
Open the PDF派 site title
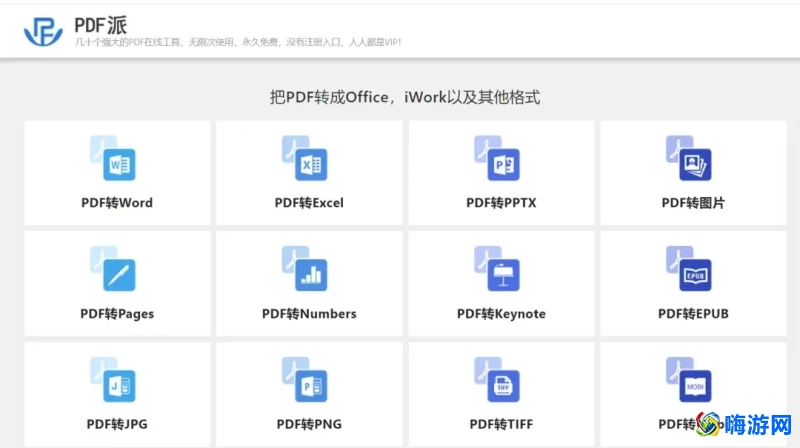[101, 25]
